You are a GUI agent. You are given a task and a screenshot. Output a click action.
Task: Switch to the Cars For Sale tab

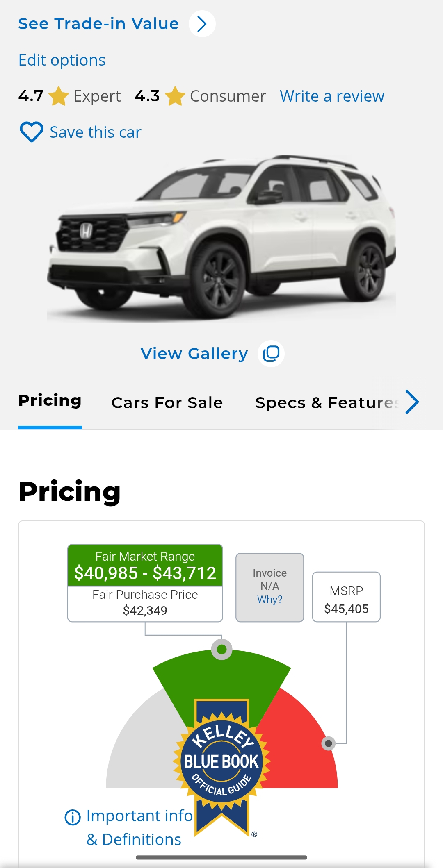pyautogui.click(x=167, y=403)
